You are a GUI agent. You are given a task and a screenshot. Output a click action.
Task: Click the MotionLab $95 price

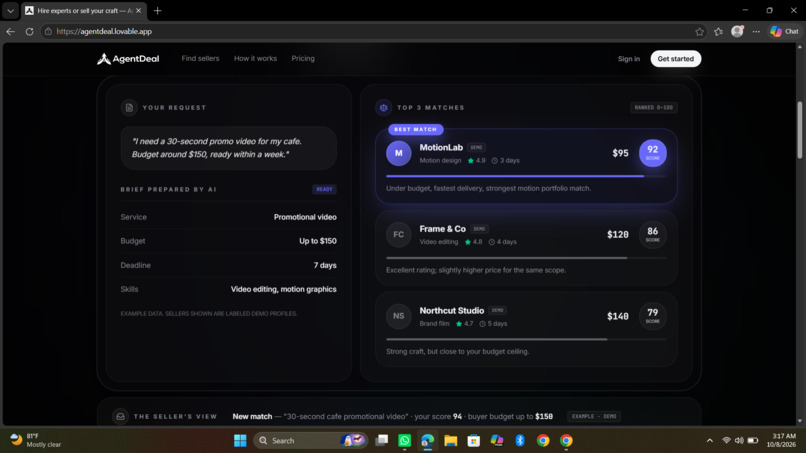point(620,153)
